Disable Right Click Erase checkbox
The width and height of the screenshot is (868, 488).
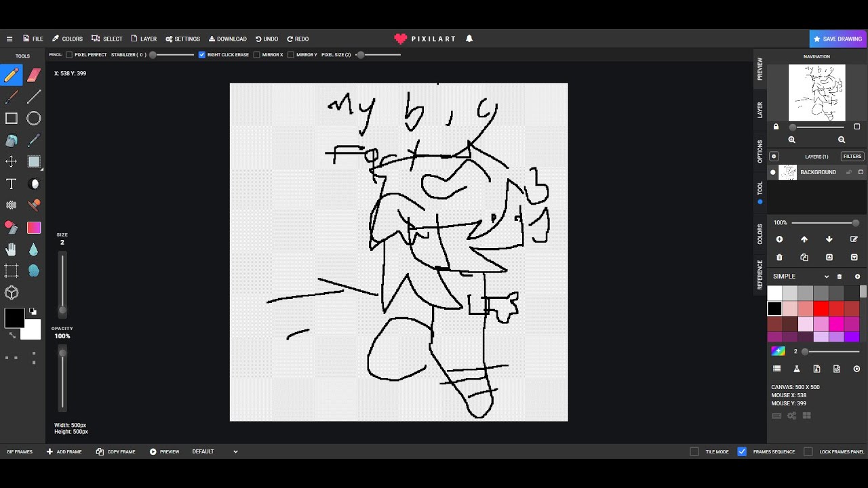[202, 55]
